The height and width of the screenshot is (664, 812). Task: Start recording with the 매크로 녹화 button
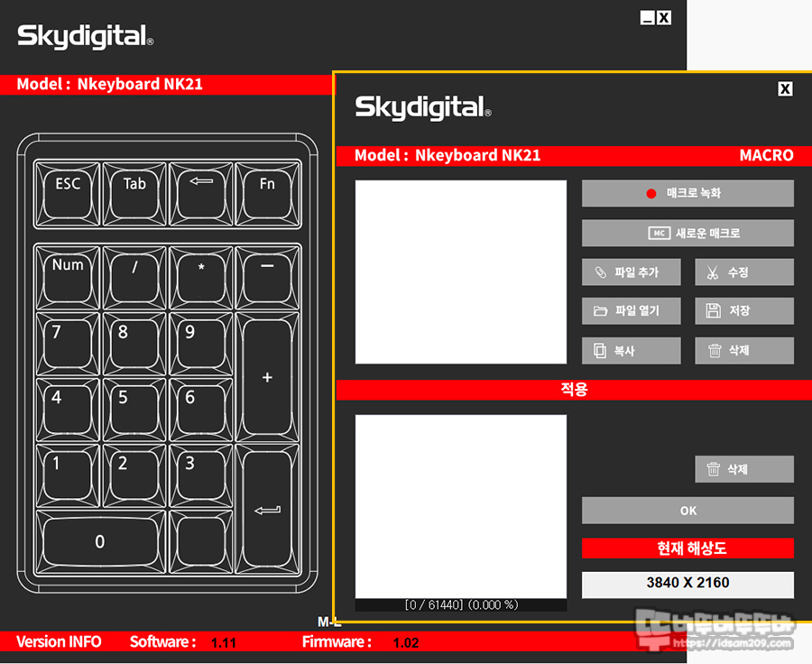(x=687, y=193)
